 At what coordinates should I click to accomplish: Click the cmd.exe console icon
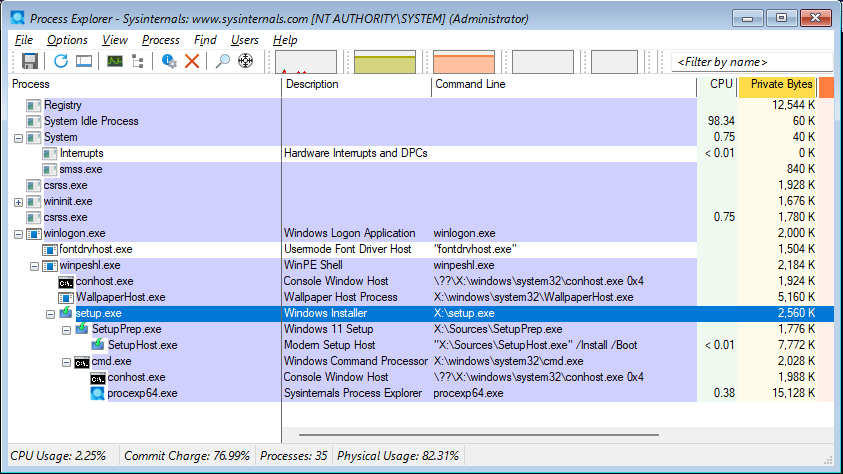tap(82, 362)
